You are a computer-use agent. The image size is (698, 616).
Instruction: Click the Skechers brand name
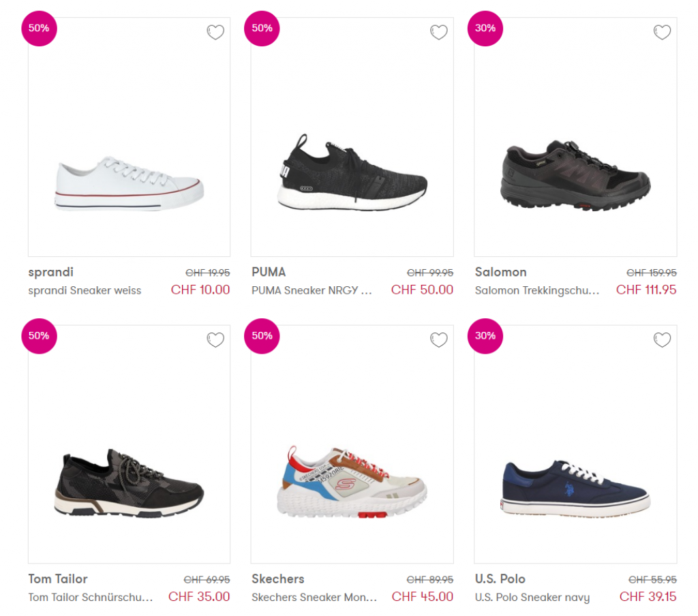(x=277, y=579)
